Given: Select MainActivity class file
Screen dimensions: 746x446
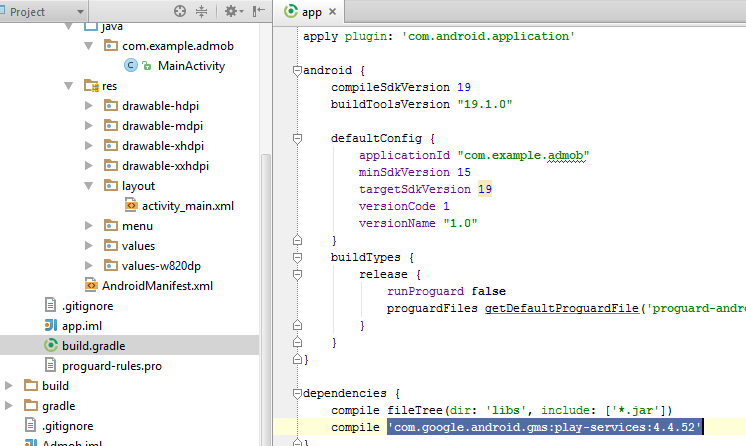Looking at the screenshot, I should tap(191, 66).
